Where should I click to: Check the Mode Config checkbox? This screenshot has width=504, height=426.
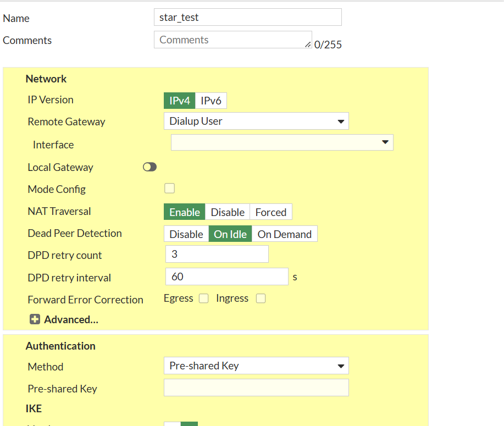pos(170,189)
